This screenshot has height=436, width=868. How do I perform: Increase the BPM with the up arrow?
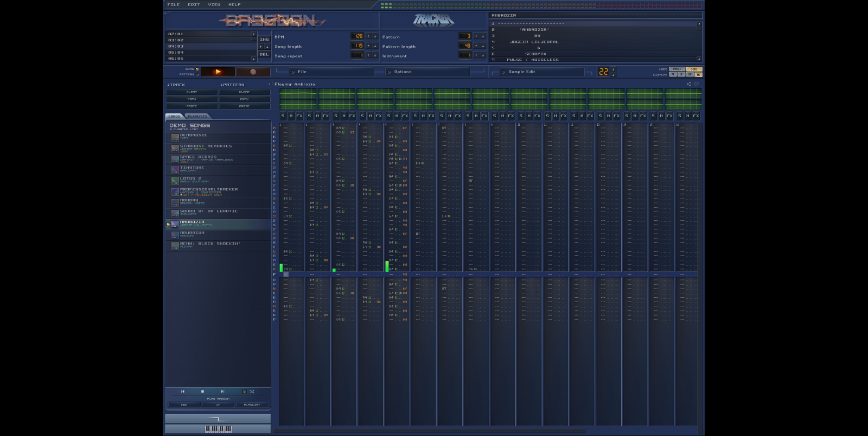point(368,37)
